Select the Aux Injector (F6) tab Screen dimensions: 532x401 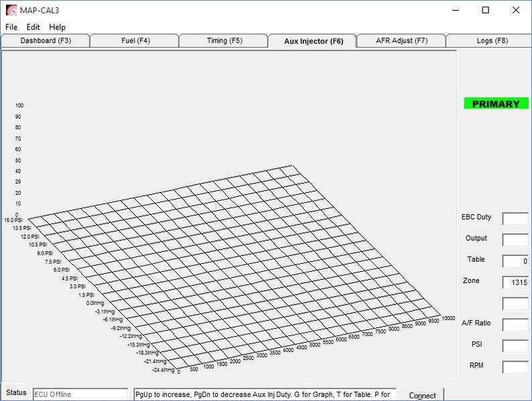(314, 42)
